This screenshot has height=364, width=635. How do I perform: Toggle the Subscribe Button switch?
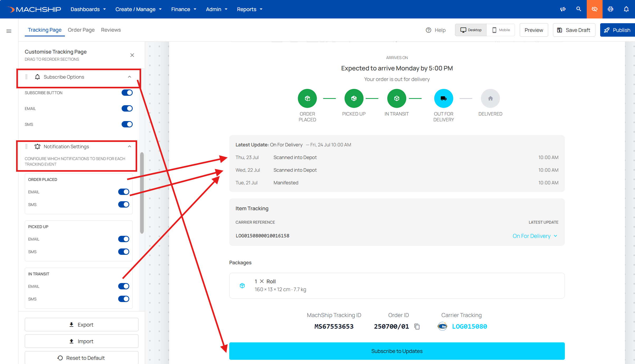tap(127, 93)
